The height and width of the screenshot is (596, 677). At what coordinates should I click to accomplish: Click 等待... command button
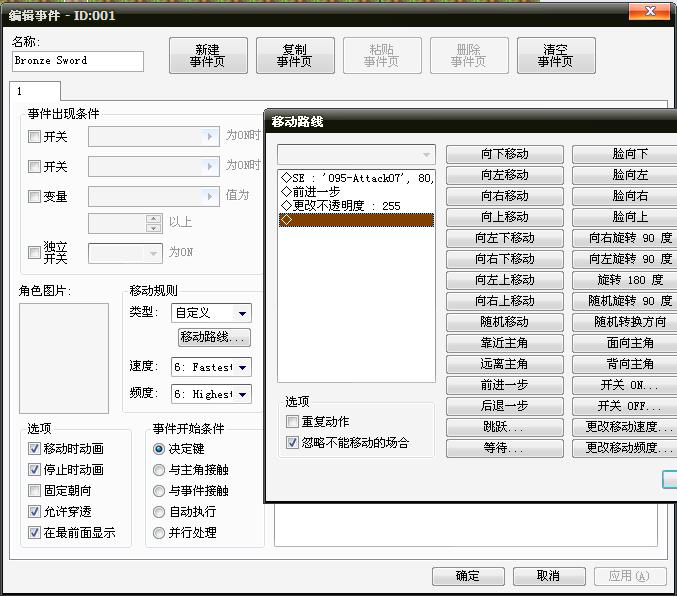click(505, 448)
